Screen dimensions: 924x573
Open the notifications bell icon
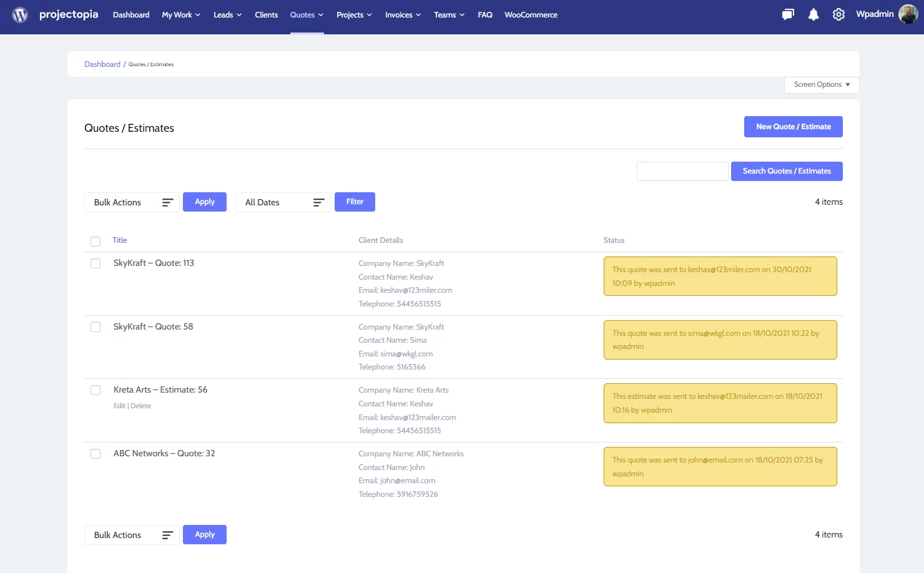813,14
